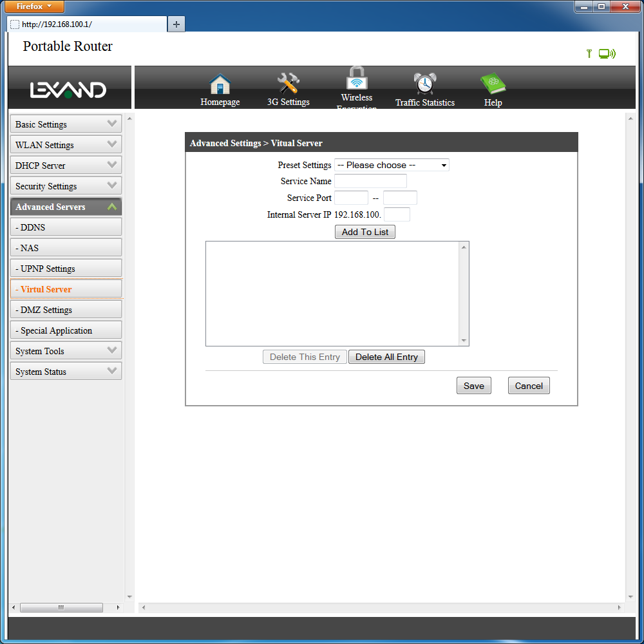This screenshot has width=644, height=644.
Task: Expand WLAN Settings section
Action: (x=66, y=144)
